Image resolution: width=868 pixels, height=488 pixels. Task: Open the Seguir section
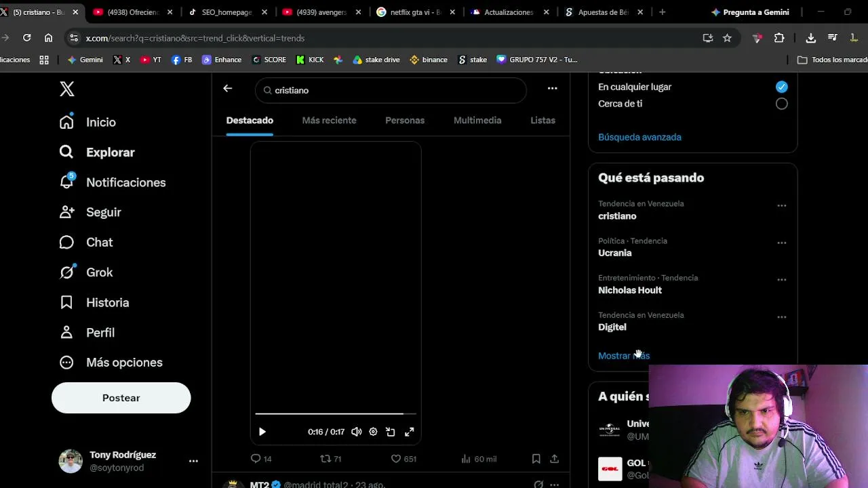90,212
